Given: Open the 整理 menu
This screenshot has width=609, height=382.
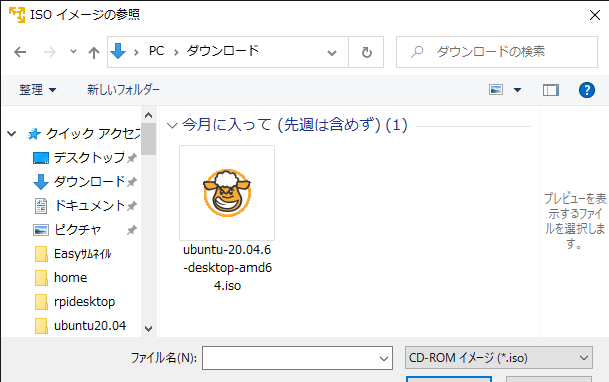Looking at the screenshot, I should pos(38,90).
